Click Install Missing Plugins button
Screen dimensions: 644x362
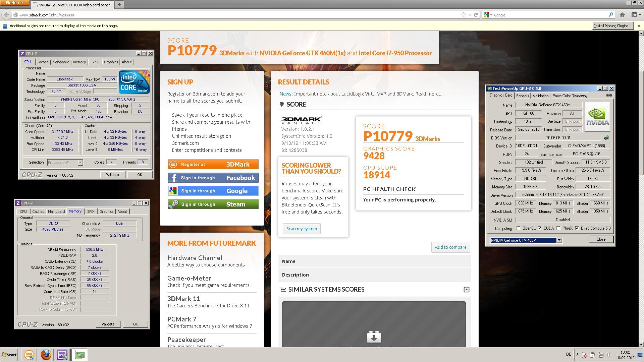point(613,26)
